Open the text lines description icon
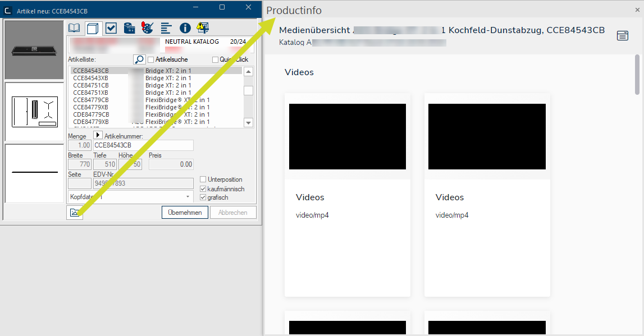 click(x=166, y=28)
